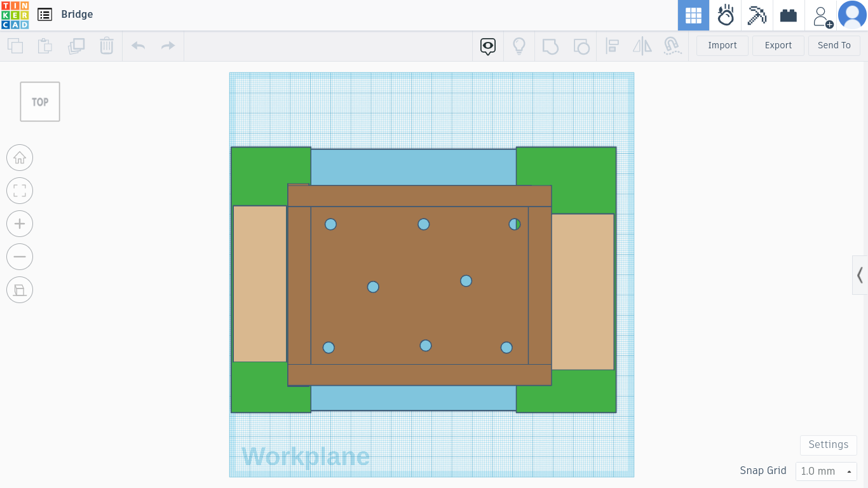Delete the selection with the trash icon
Viewport: 868px width, 488px height.
pos(106,46)
